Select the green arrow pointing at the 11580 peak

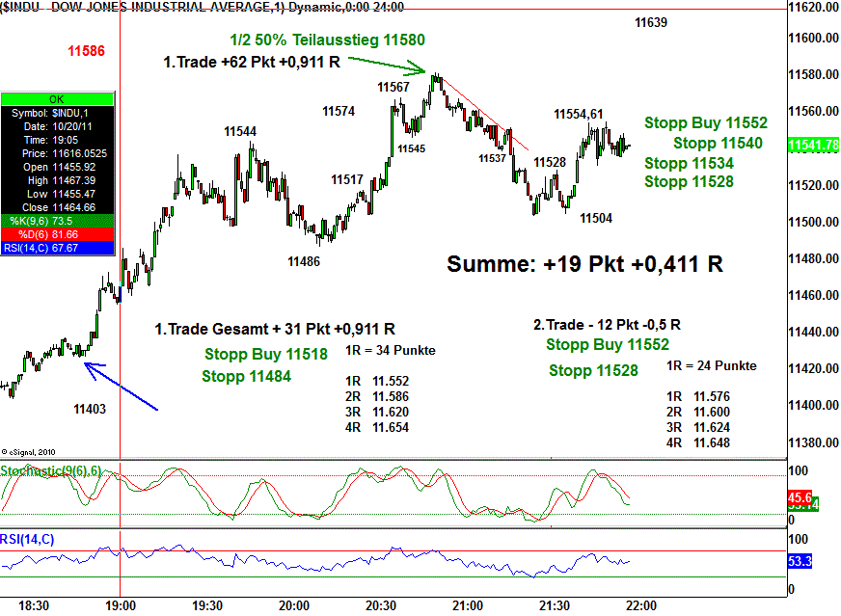point(386,64)
